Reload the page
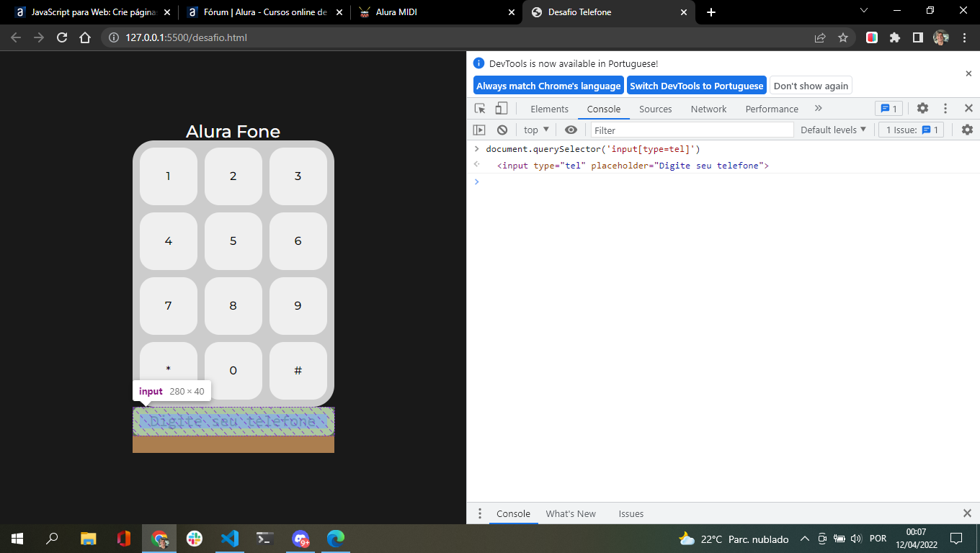 (62, 37)
